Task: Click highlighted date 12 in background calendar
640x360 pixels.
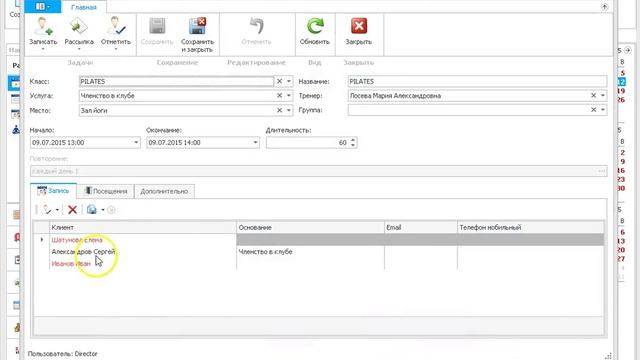Action: (621, 82)
